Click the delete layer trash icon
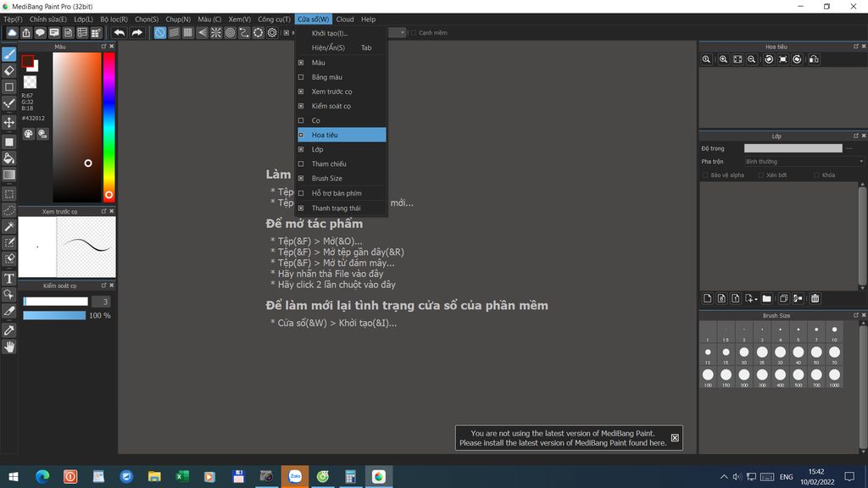Screen dimensions: 868x488 [815, 299]
